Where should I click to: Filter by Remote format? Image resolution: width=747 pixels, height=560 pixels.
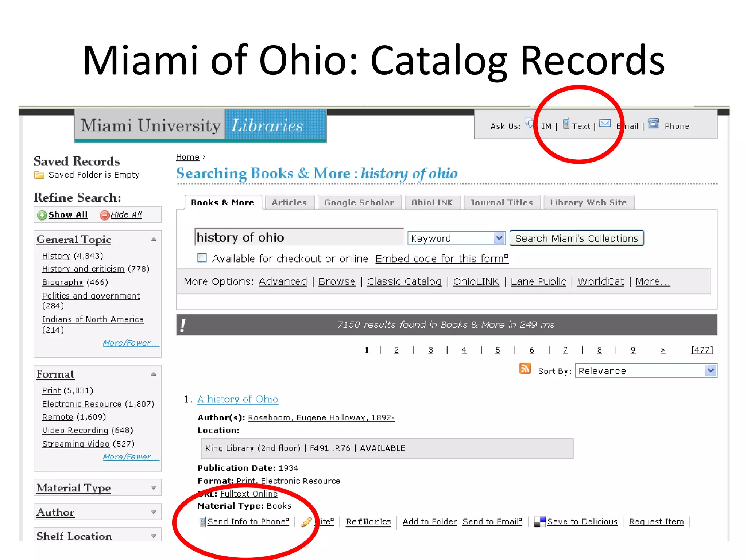point(58,417)
